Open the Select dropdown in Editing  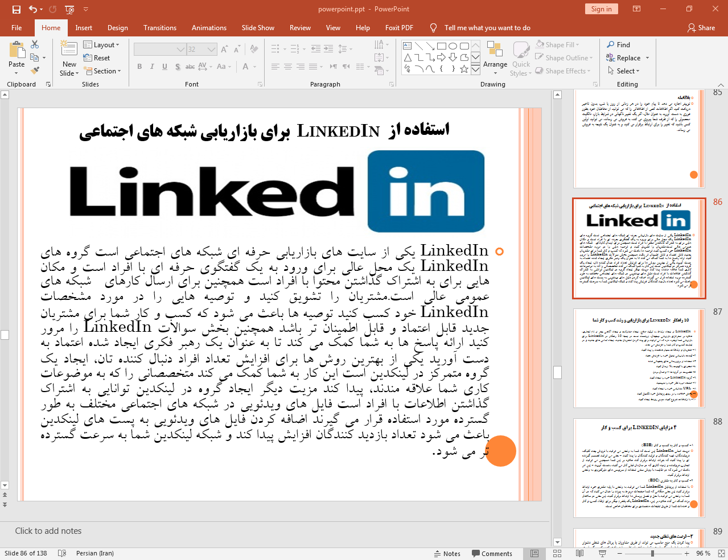(x=624, y=71)
